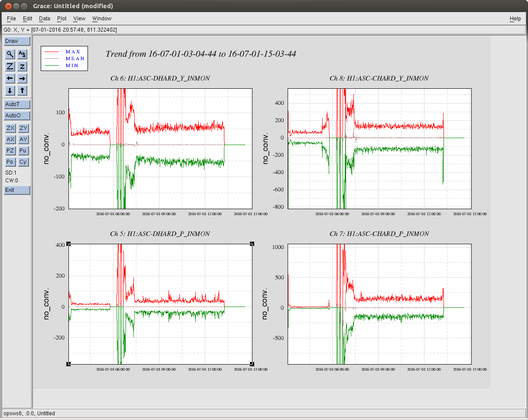
Task: Click the 'opsws8, :0.0, Untitled' status bar text
Action: (x=29, y=414)
